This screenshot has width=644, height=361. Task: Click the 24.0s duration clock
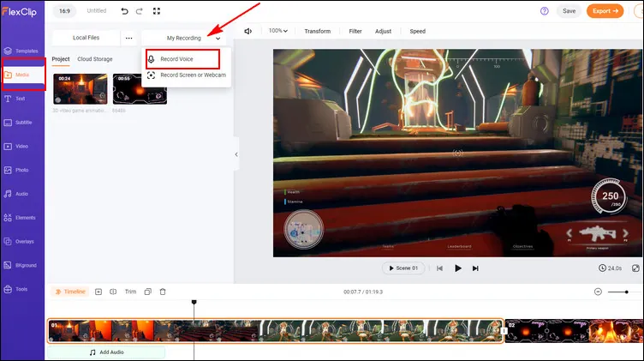[610, 268]
